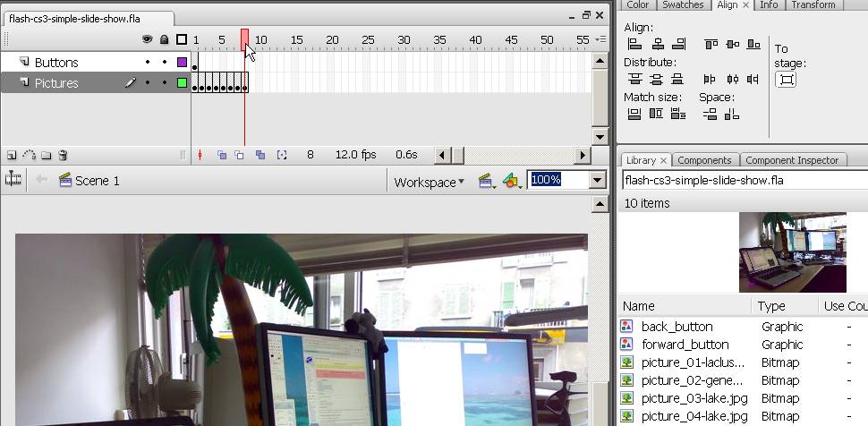Show all layers as outlines header
The height and width of the screenshot is (426, 868).
point(182,39)
